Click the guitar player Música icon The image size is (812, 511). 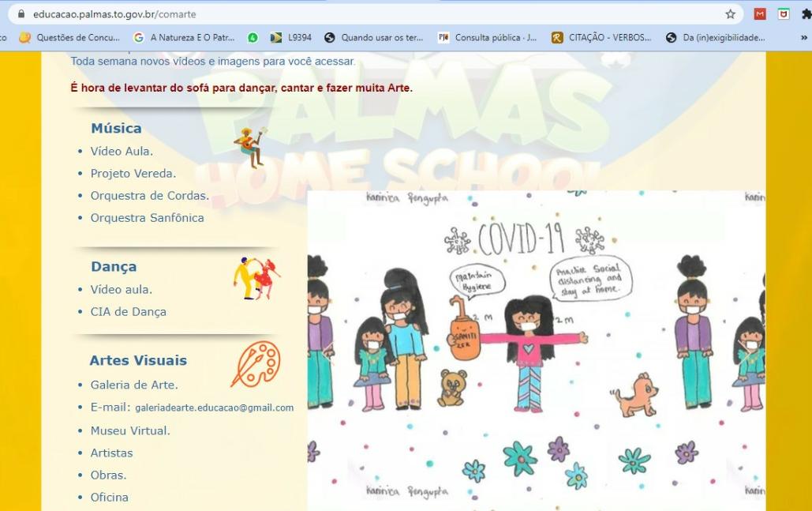(251, 148)
